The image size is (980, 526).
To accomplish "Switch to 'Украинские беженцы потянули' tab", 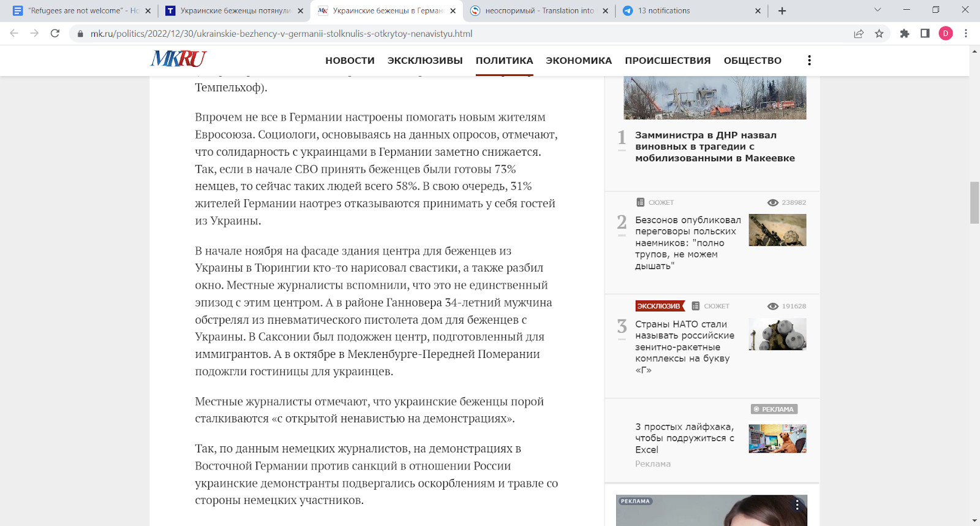I will tap(235, 10).
